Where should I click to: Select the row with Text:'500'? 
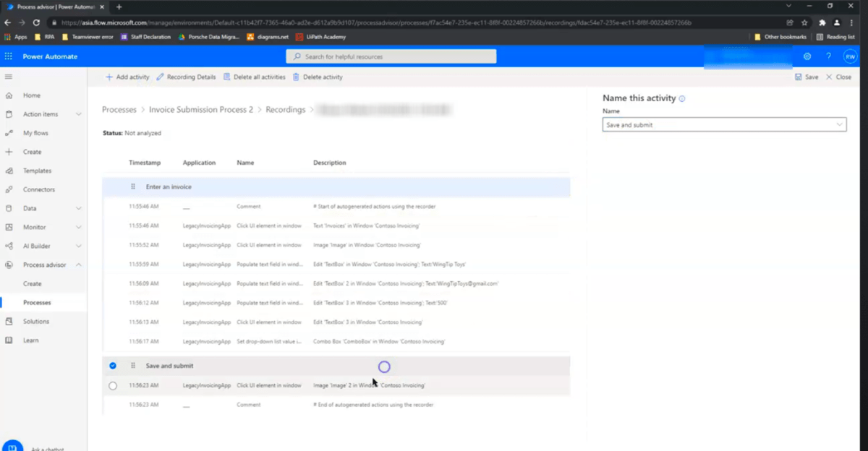pyautogui.click(x=336, y=303)
